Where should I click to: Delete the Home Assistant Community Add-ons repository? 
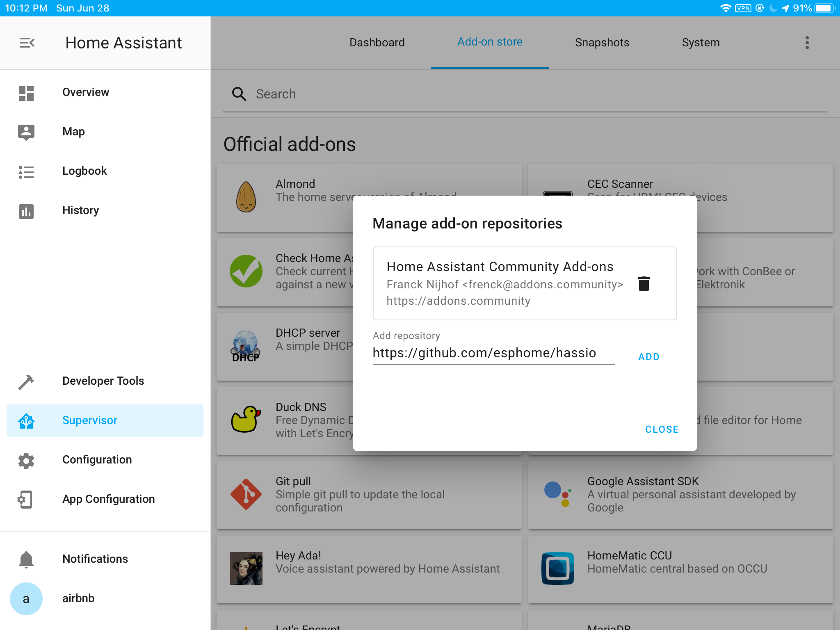pyautogui.click(x=644, y=284)
